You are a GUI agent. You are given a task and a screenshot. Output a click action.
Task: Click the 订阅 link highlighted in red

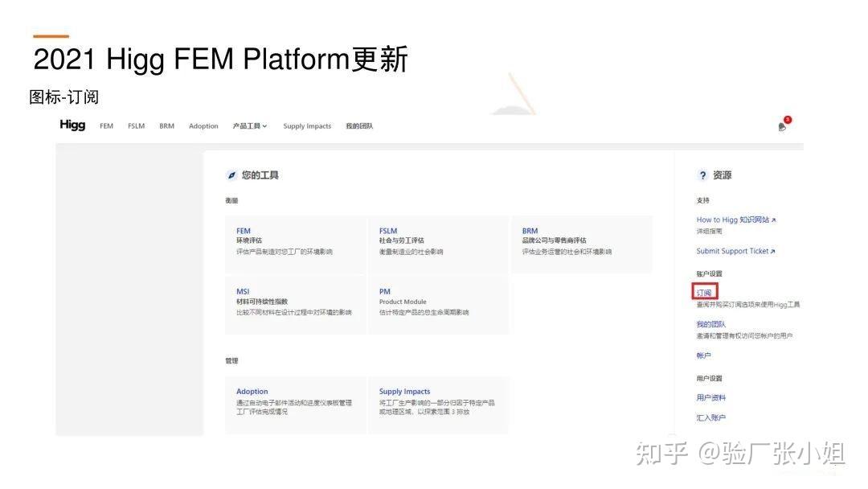[x=702, y=292]
